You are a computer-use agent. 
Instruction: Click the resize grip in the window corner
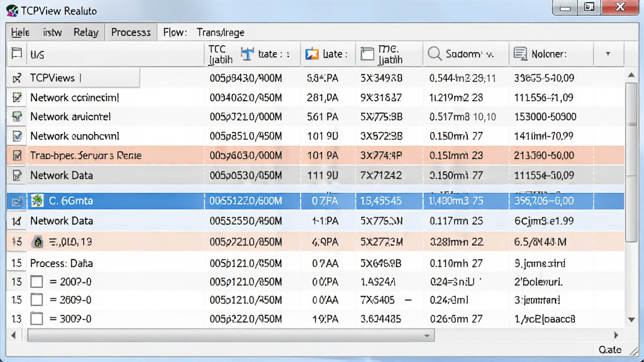tap(634, 351)
